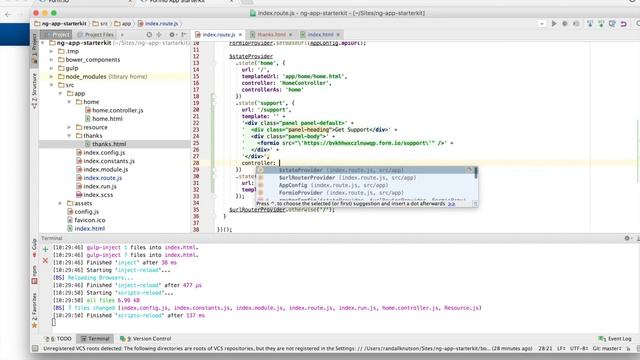Open Terminal panel gear settings
This screenshot has width=640, height=360.
coord(627,238)
